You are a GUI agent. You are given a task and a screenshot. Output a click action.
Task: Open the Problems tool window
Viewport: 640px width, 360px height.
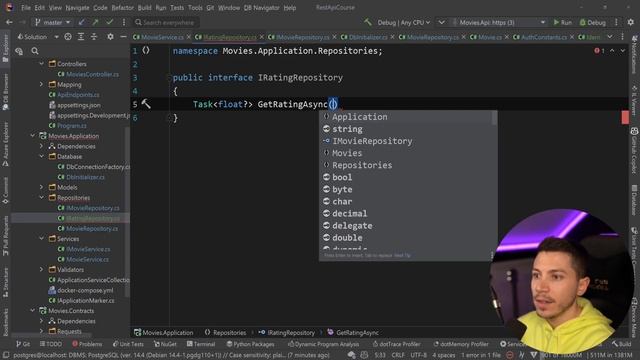87,344
